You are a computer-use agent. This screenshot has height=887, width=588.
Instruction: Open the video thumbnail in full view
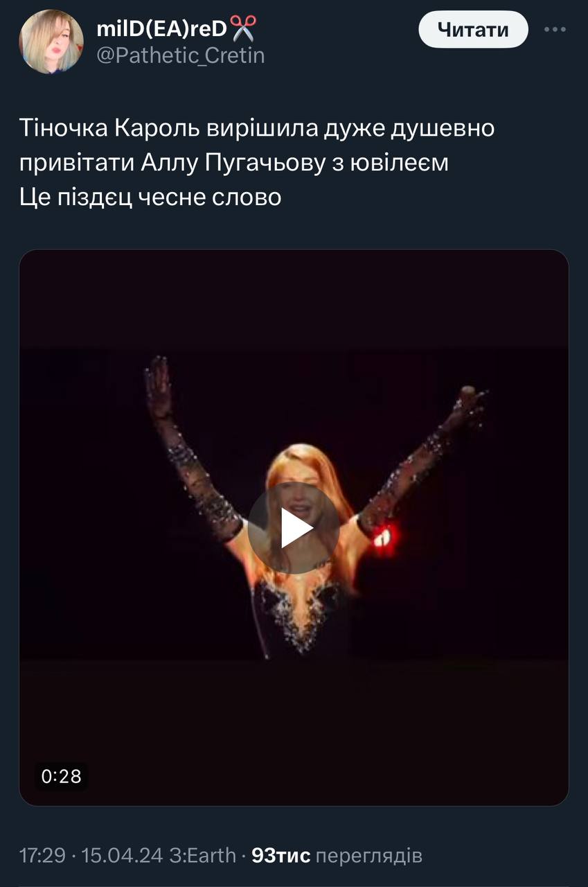point(294,527)
